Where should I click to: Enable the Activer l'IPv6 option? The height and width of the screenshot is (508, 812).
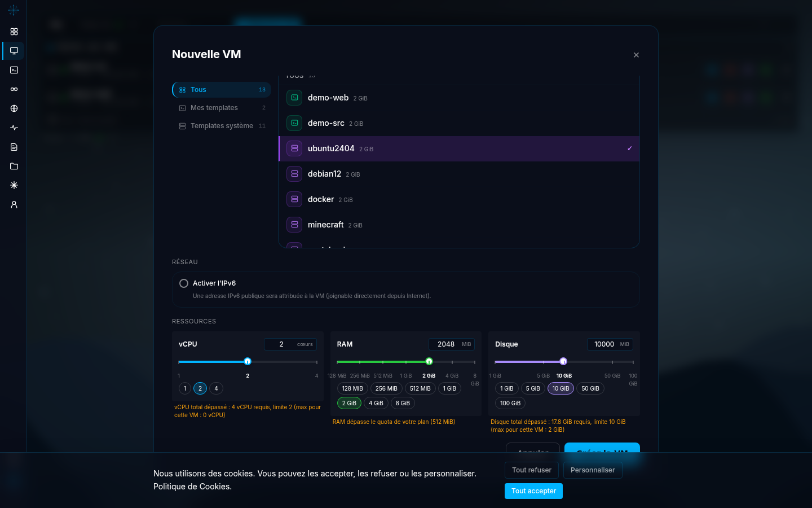(x=184, y=283)
